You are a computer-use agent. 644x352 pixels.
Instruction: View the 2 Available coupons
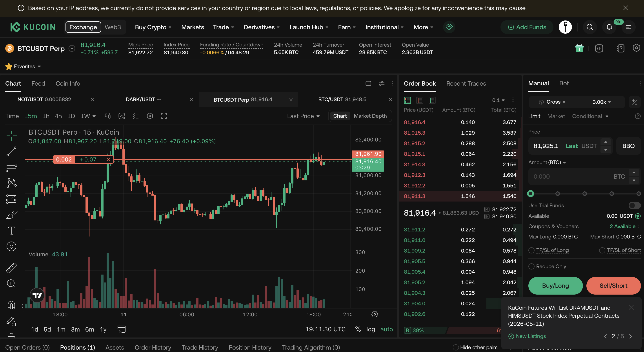click(x=625, y=226)
